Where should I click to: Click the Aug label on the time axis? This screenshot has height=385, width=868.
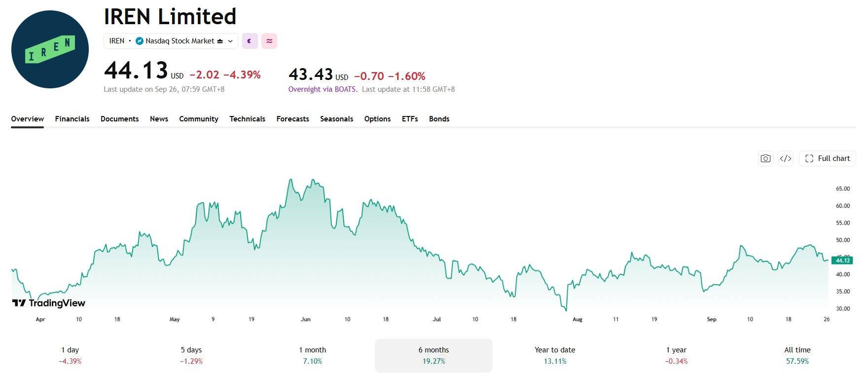(x=578, y=319)
